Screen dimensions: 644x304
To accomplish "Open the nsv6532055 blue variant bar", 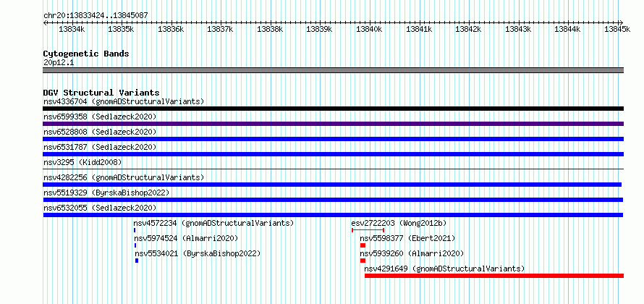I will click(333, 215).
